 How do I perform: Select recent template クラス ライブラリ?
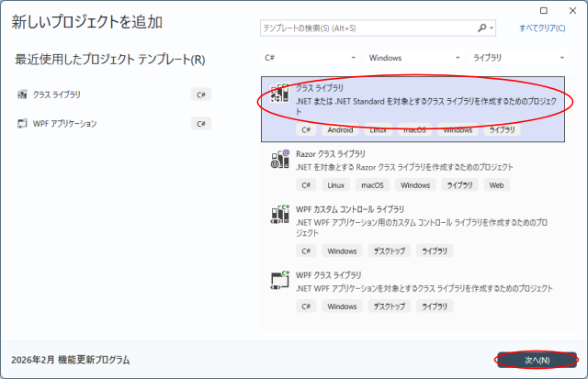pos(56,95)
